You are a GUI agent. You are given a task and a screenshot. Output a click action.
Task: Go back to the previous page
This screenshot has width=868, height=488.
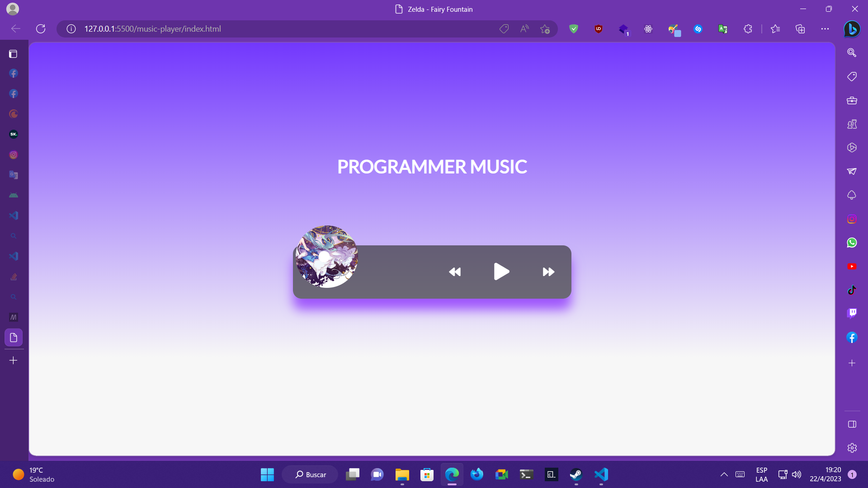coord(16,29)
